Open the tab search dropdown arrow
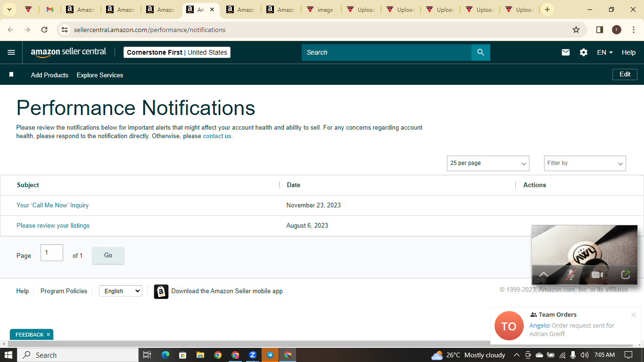The image size is (644, 362). (x=9, y=9)
